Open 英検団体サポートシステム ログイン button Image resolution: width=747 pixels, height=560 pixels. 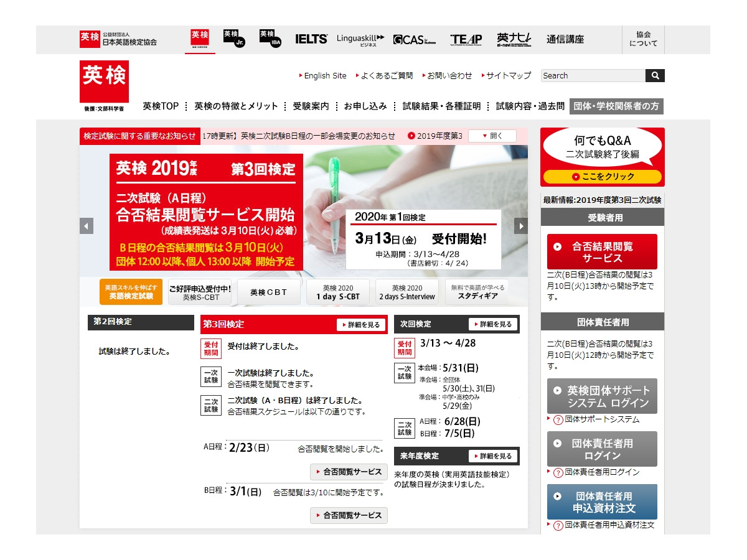pyautogui.click(x=602, y=396)
